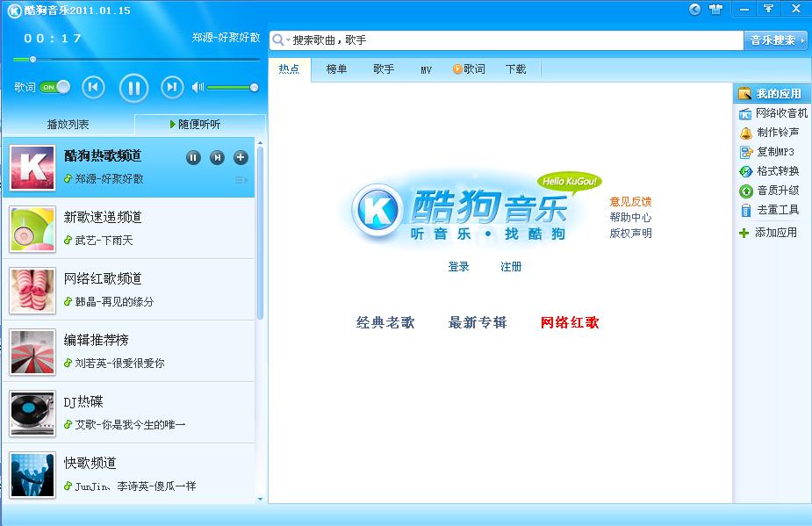Viewport: 812px width, 526px height.
Task: Toggle the 歌词 lyrics ON switch
Action: 55,88
